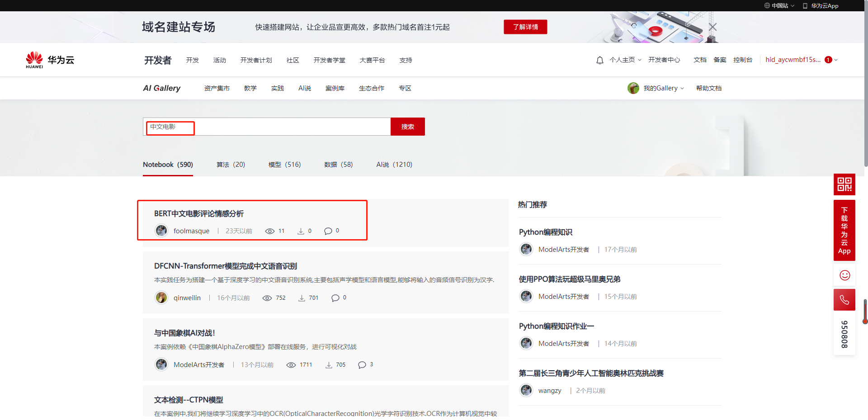Click the views eye icon on BERT card
The height and width of the screenshot is (420, 868).
(x=270, y=231)
